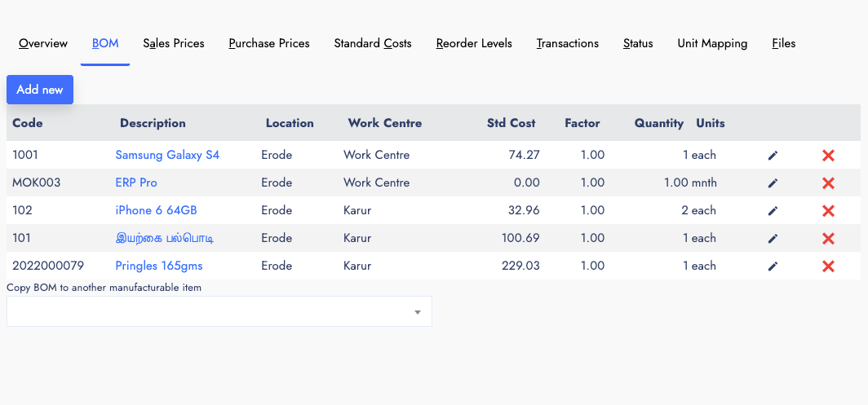Open the Files tab
Screen dimensions: 868x405
click(x=783, y=43)
